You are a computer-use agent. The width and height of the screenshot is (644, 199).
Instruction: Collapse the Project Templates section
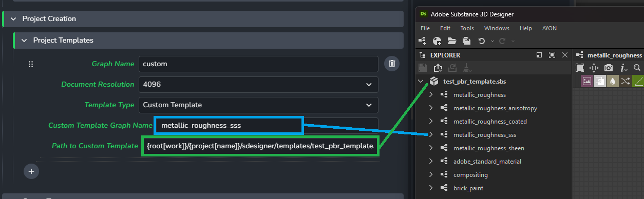pos(24,40)
